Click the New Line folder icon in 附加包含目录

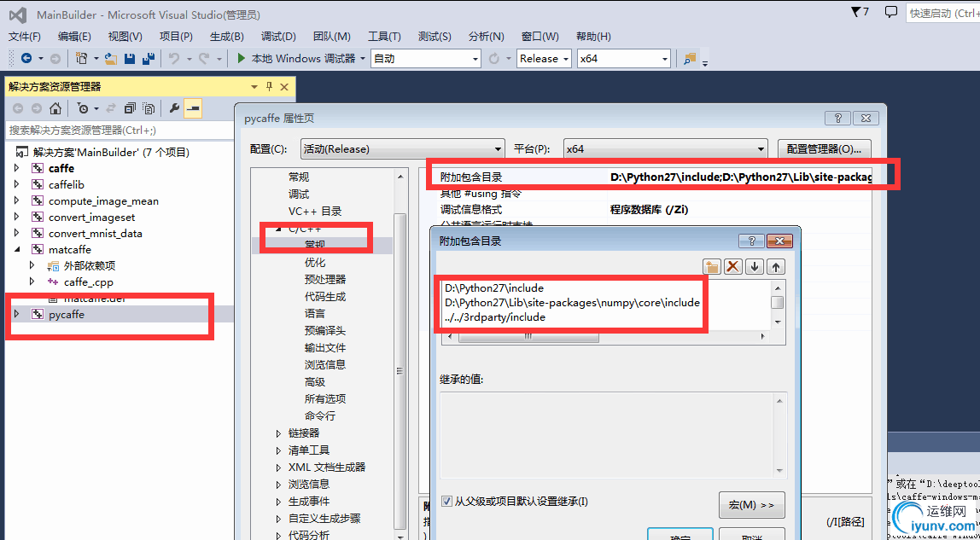(x=712, y=266)
